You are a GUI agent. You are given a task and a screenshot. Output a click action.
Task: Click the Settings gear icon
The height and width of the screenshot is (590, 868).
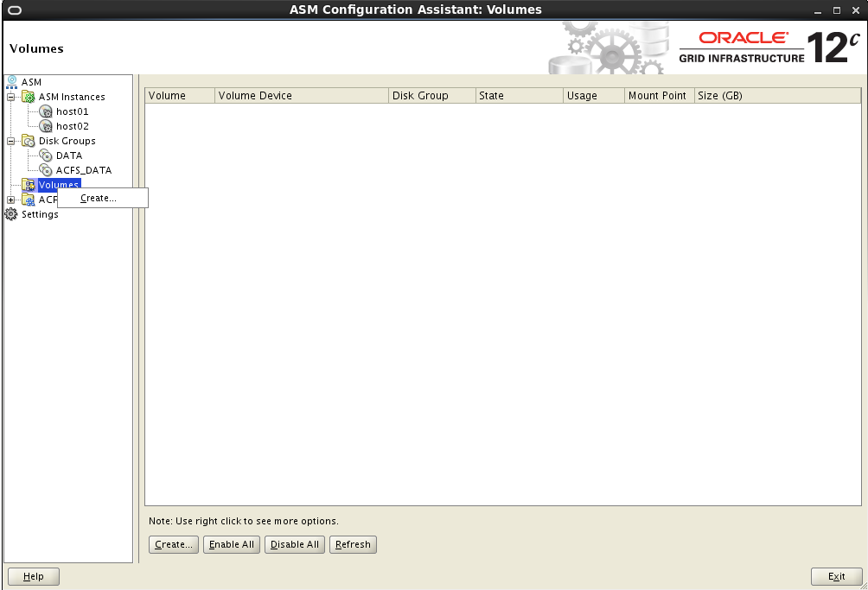pos(11,214)
